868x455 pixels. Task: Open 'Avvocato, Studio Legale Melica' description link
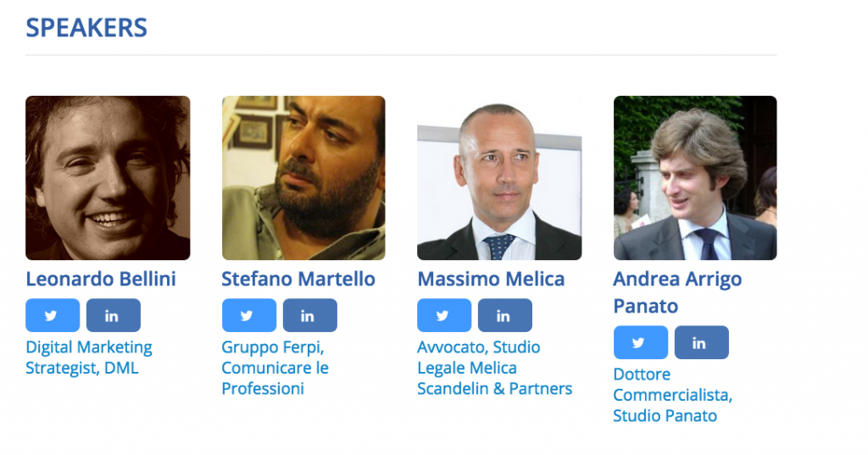[x=495, y=368]
